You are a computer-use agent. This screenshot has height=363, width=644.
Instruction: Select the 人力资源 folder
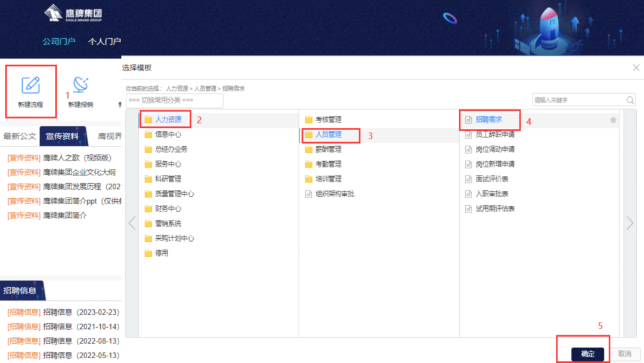click(163, 119)
